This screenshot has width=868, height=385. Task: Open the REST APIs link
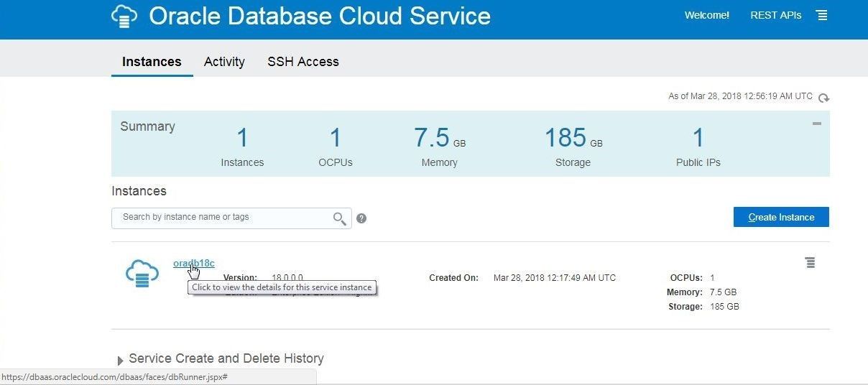tap(776, 15)
